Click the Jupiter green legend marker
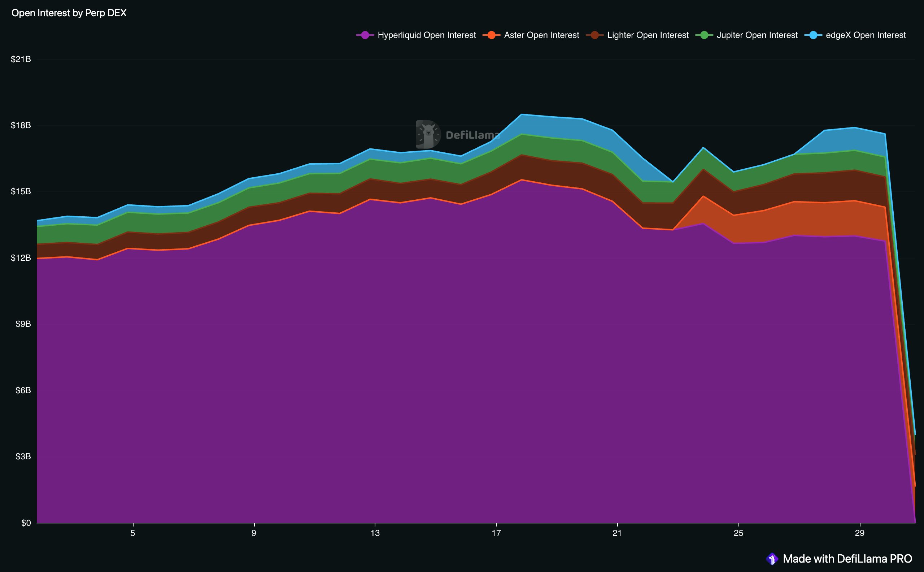 (x=704, y=35)
